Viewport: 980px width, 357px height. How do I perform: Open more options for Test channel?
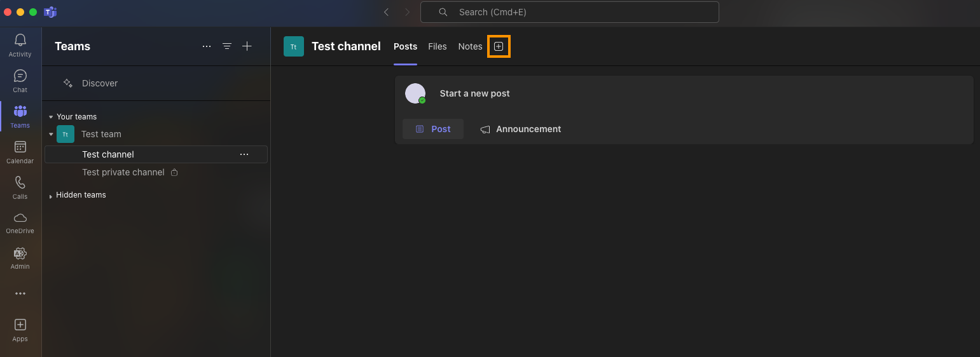[244, 154]
